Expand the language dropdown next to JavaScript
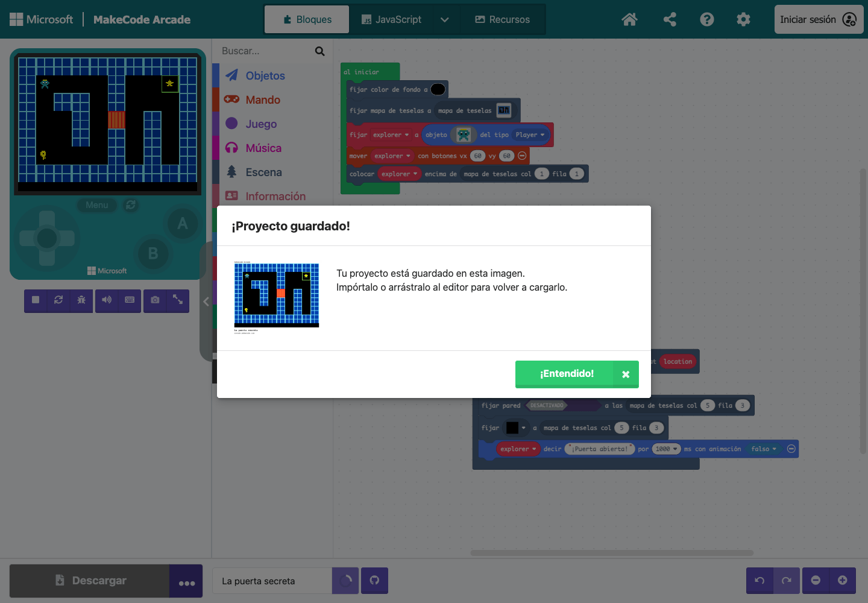Viewport: 868px width, 603px height. [445, 19]
